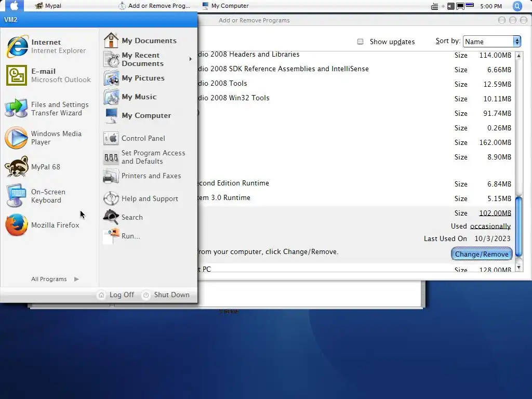Launch Mozilla Firefox
Screen dimensions: 532x399
click(x=43, y=225)
